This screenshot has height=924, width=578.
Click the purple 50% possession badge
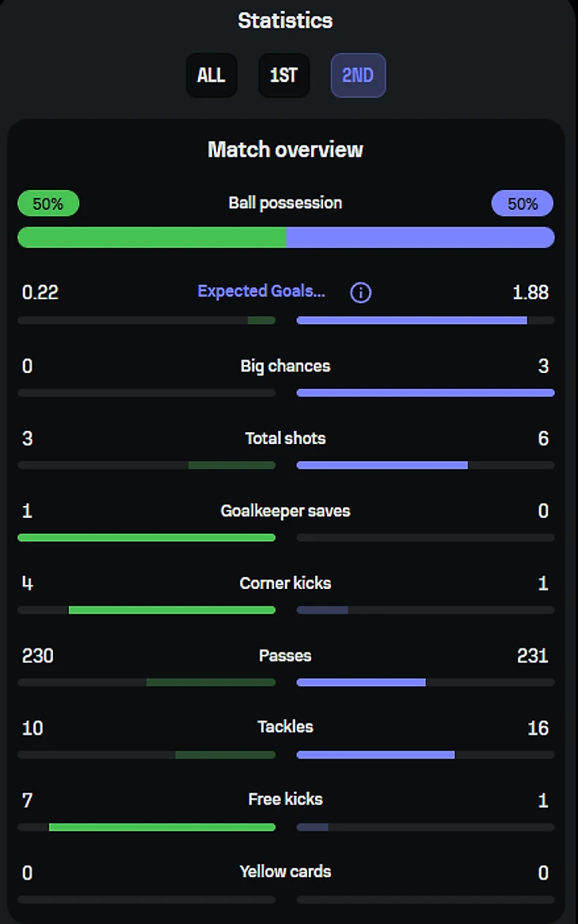(x=523, y=203)
